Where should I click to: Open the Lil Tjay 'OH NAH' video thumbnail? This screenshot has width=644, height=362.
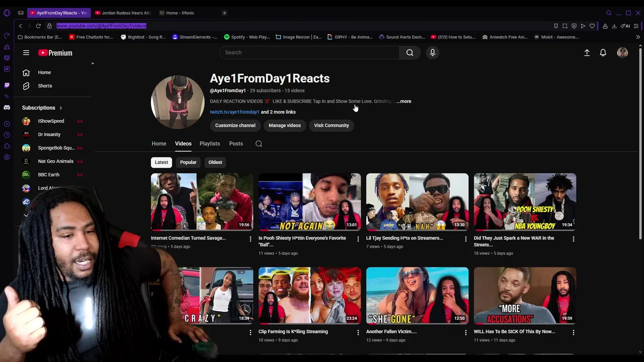pyautogui.click(x=417, y=202)
